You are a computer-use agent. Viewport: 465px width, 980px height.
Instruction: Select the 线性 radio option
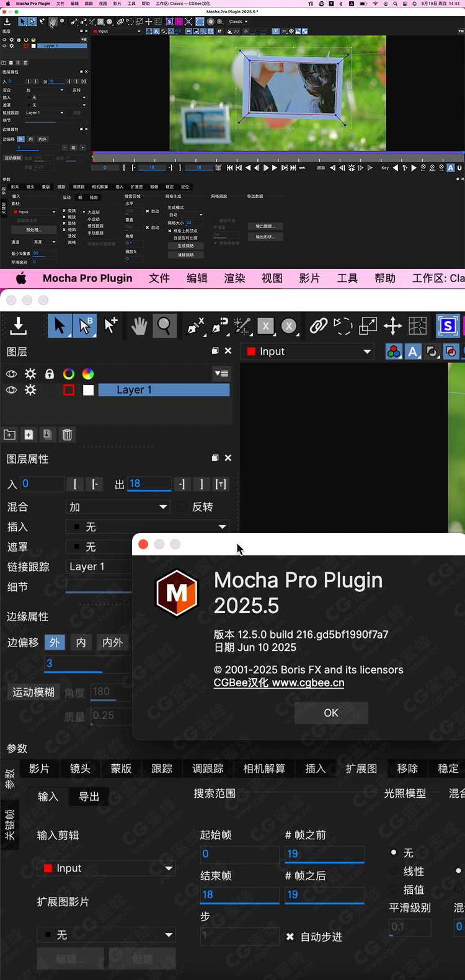click(394, 872)
